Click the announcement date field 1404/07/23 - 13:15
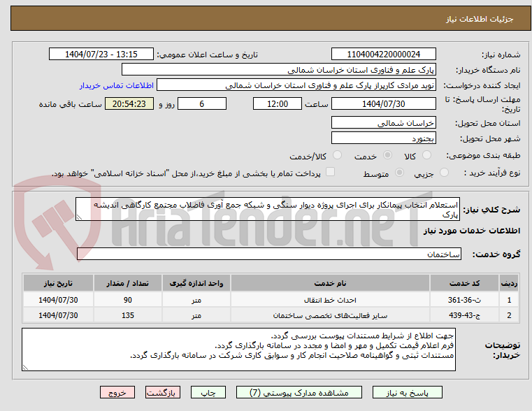 101,55
